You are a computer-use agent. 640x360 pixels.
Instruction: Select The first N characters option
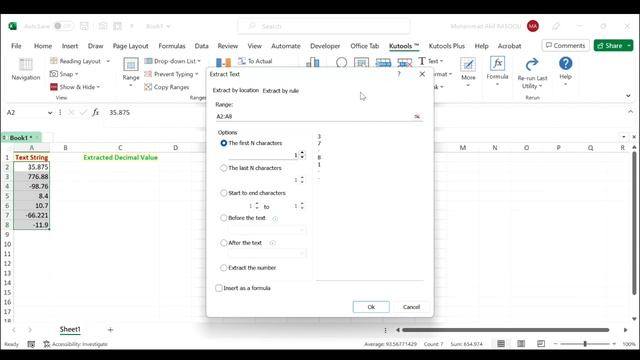tap(224, 143)
